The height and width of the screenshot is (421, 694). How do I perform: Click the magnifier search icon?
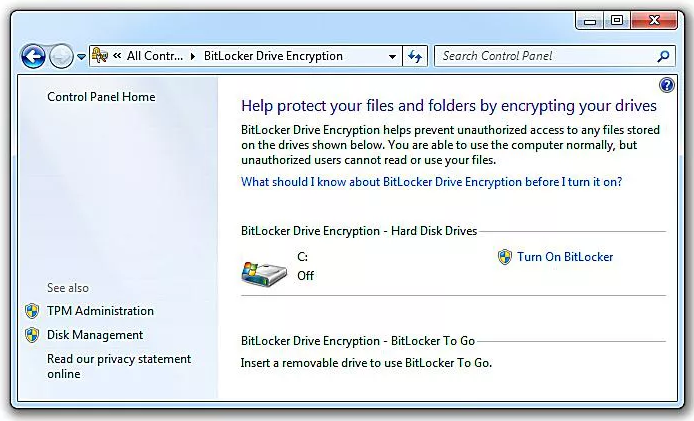pyautogui.click(x=663, y=56)
